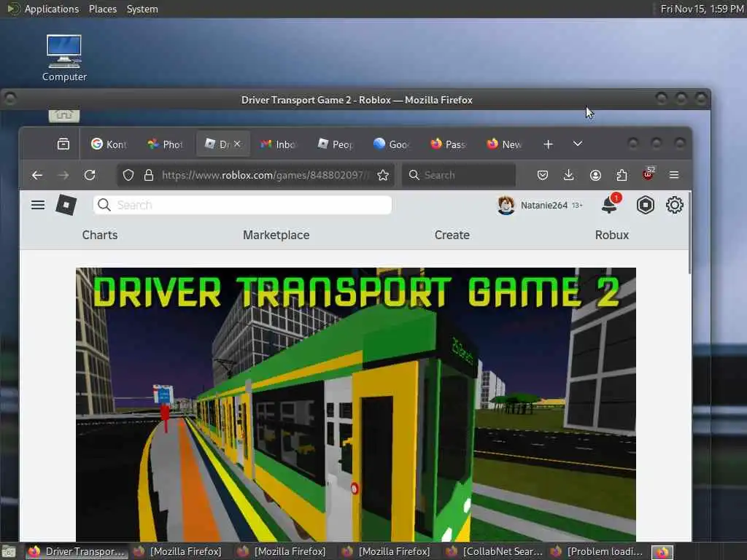Click the last Firefox taskbar icon
This screenshot has width=747, height=560.
(x=662, y=553)
